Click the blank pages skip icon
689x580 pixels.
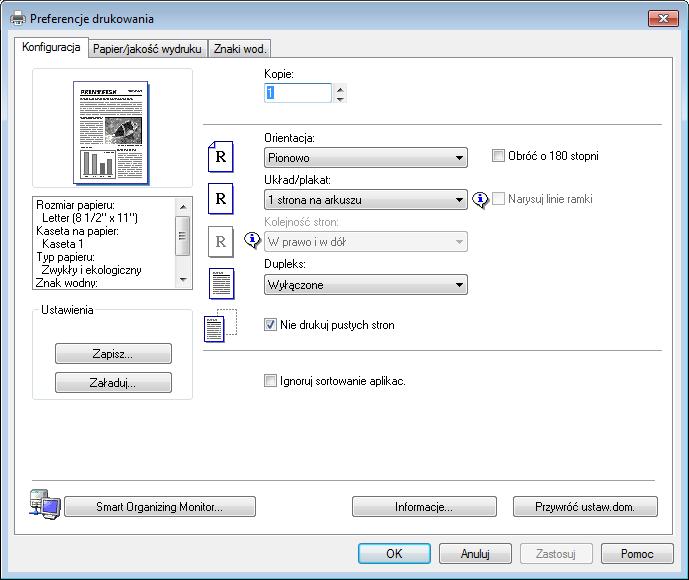pyautogui.click(x=221, y=326)
